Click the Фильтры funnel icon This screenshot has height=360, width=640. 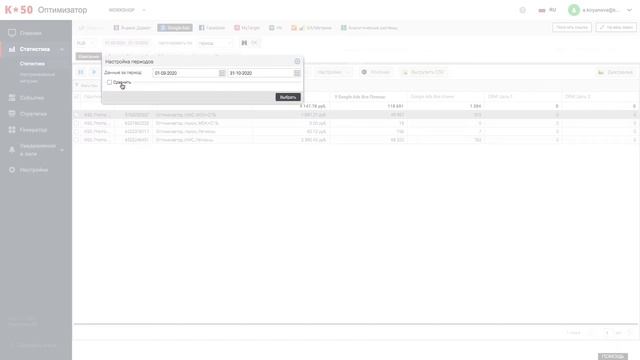pos(77,85)
